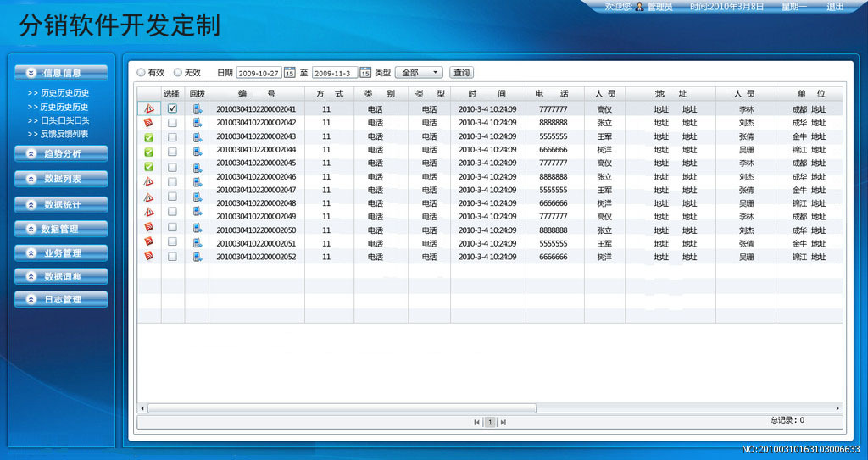The height and width of the screenshot is (460, 868).
Task: Click the scrollbar left arrow
Action: click(142, 408)
